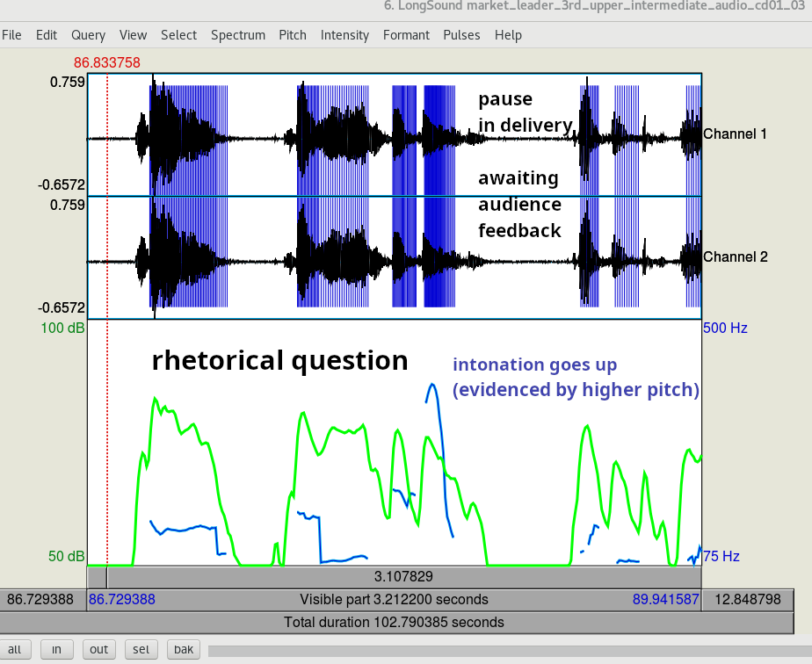The image size is (812, 664).
Task: Play the total duration 102.790385 seconds bar
Action: coord(394,622)
